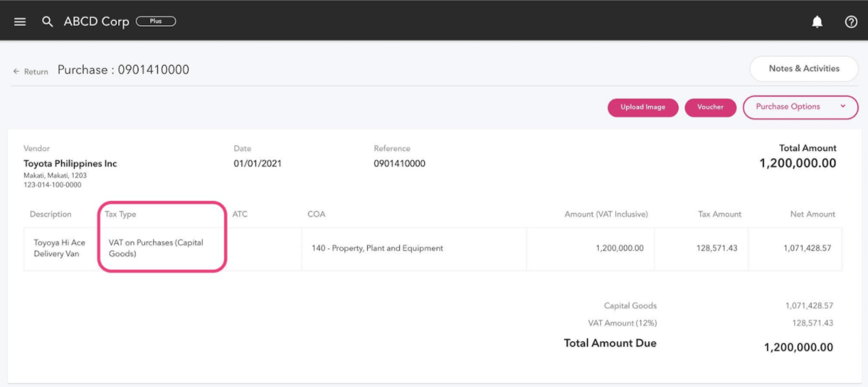The width and height of the screenshot is (868, 387).
Task: Select the 140 - Property, Plant and Equipment cell
Action: tap(379, 248)
